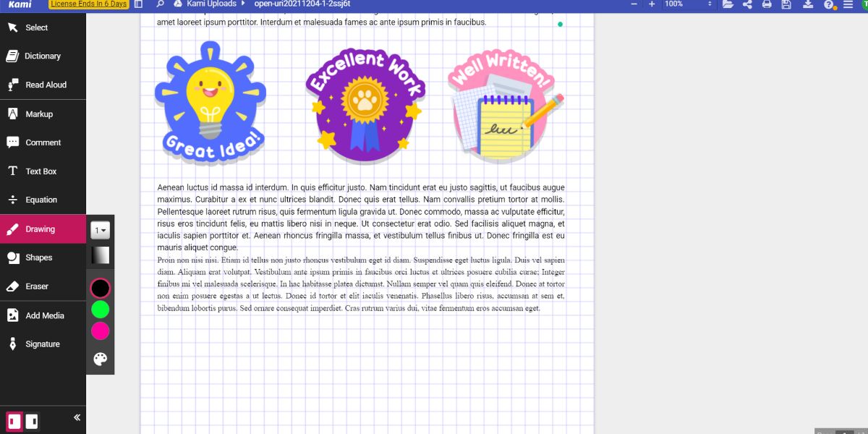Select the Eraser tool
The height and width of the screenshot is (434, 868).
36,286
